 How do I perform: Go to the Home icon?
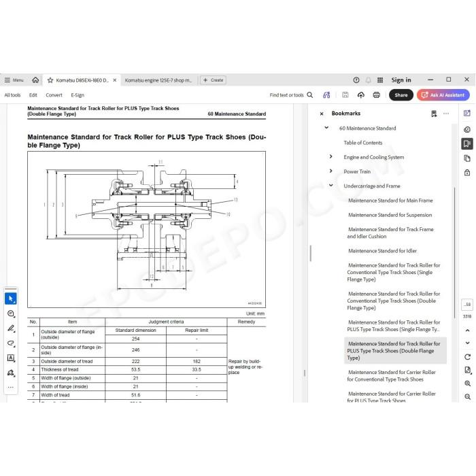[35, 80]
